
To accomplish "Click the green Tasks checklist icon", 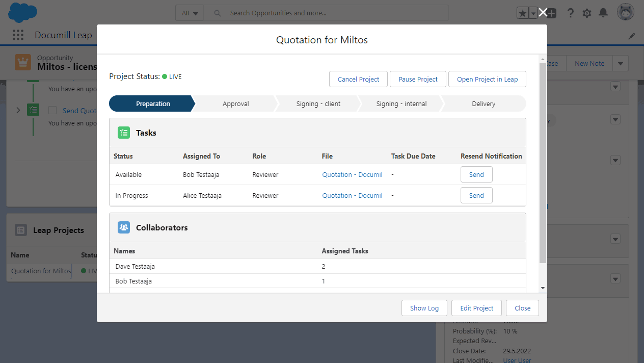I will point(123,132).
